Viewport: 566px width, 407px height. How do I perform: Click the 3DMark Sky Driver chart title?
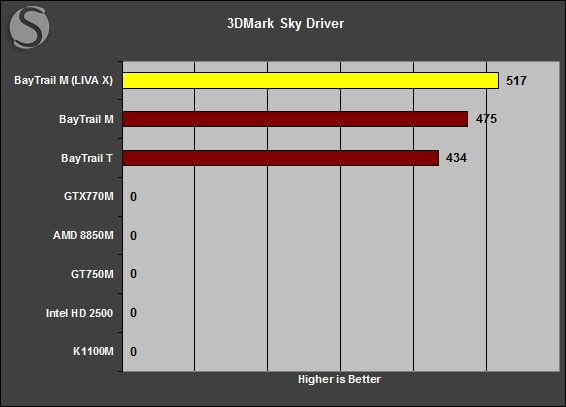click(x=286, y=23)
